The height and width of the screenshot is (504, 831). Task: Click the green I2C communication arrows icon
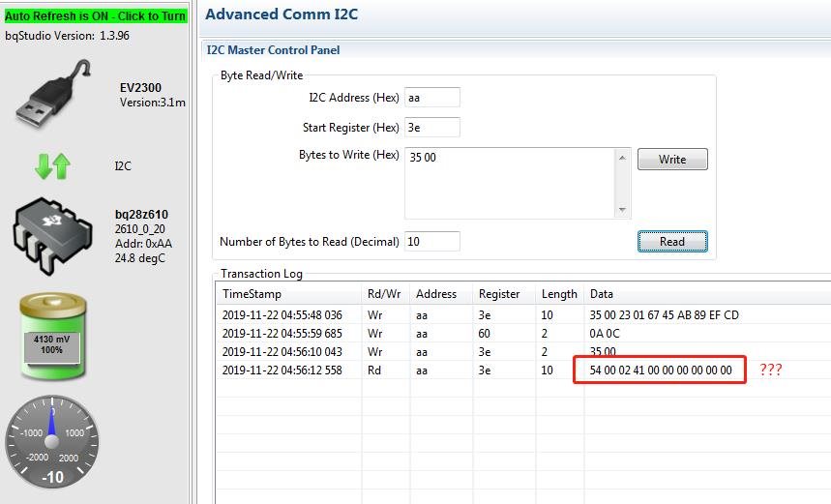[52, 165]
